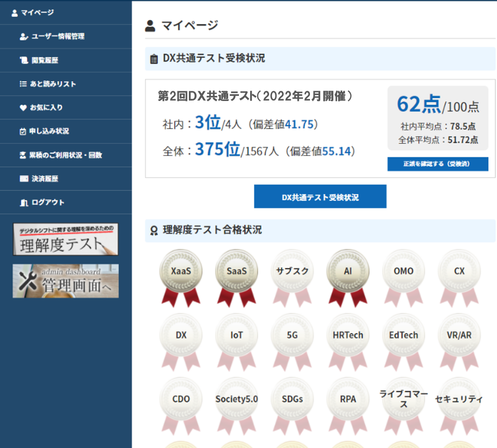This screenshot has height=448, width=497.
Task: Select お気に入り in the sidebar
Action: [65, 108]
